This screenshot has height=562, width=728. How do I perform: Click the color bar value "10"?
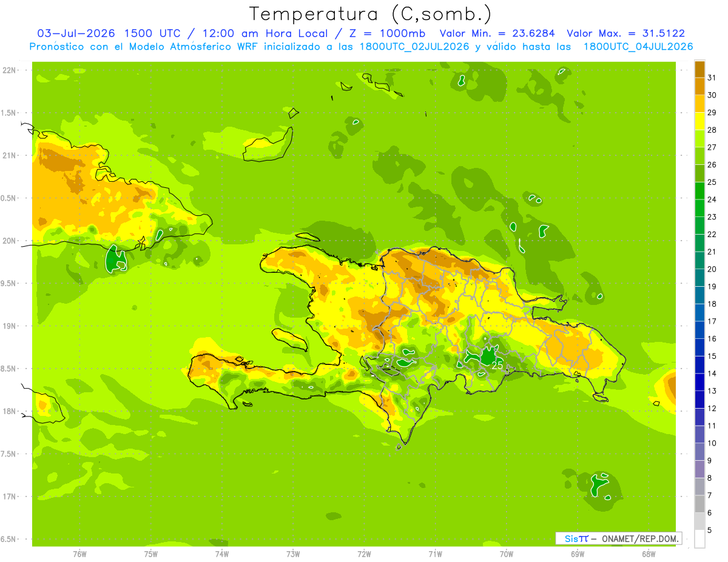coord(712,443)
